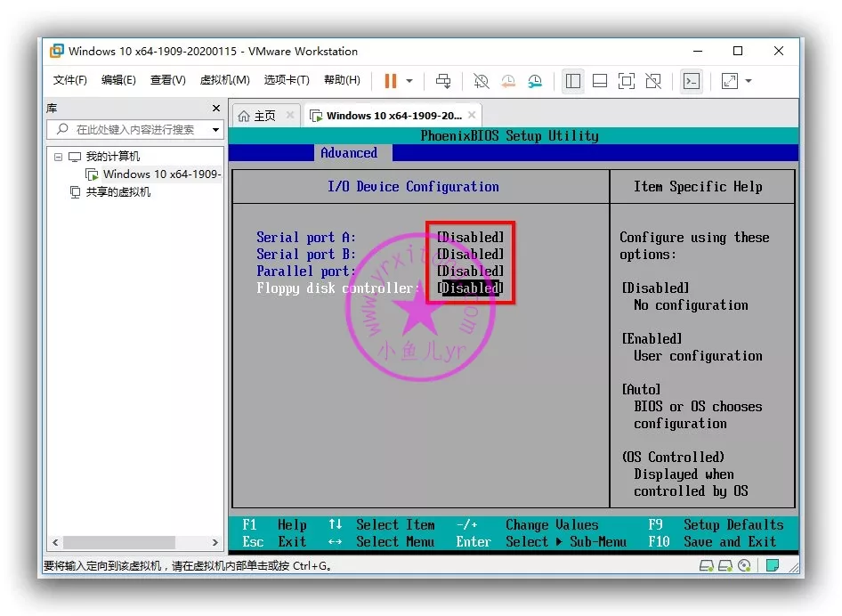Toggle the thumbnail bar view icon
This screenshot has height=616, width=842.
click(600, 81)
